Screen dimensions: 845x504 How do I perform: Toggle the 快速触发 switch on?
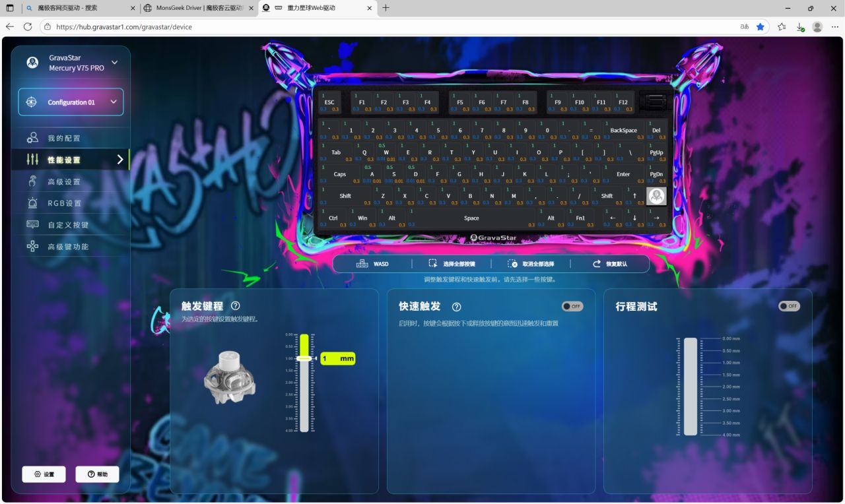pos(572,306)
